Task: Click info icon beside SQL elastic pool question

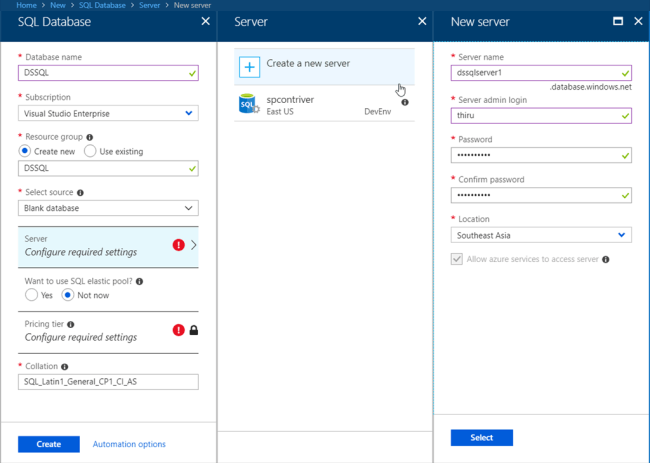Action: click(x=139, y=281)
